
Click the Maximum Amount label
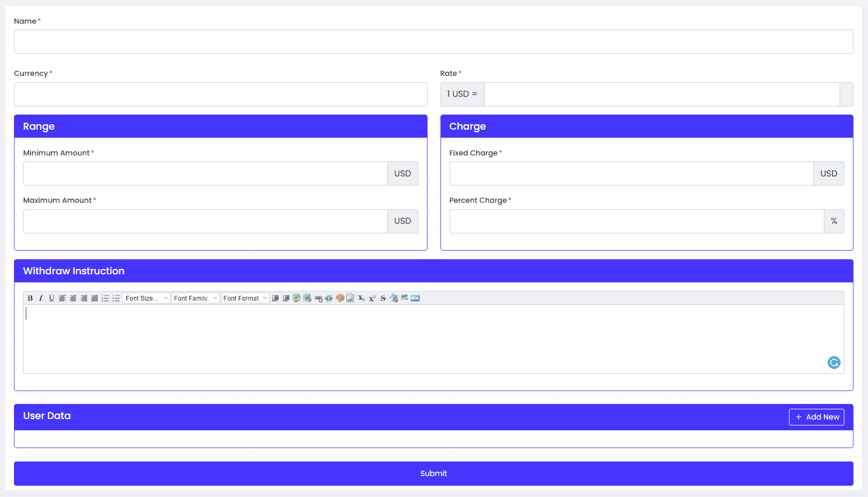58,200
